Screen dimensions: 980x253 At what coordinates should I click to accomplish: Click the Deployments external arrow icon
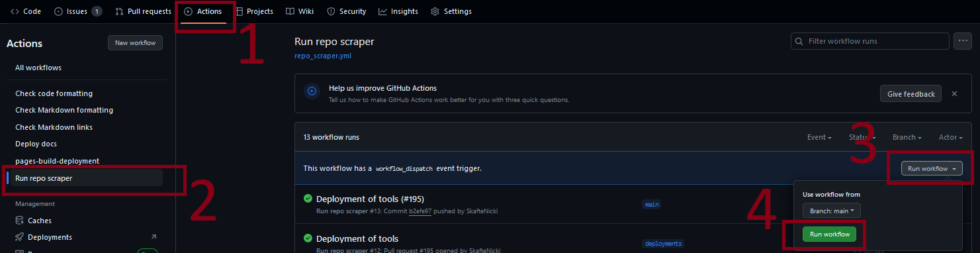[154, 237]
